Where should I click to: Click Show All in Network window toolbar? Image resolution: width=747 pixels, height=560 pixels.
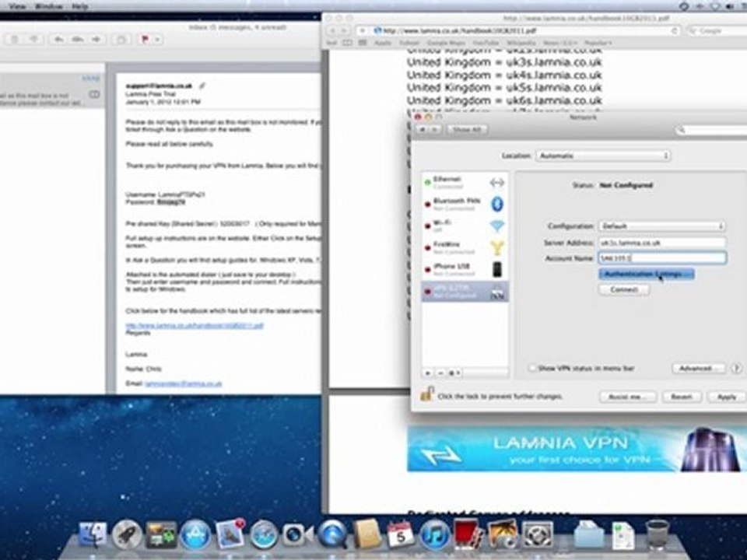click(x=467, y=130)
